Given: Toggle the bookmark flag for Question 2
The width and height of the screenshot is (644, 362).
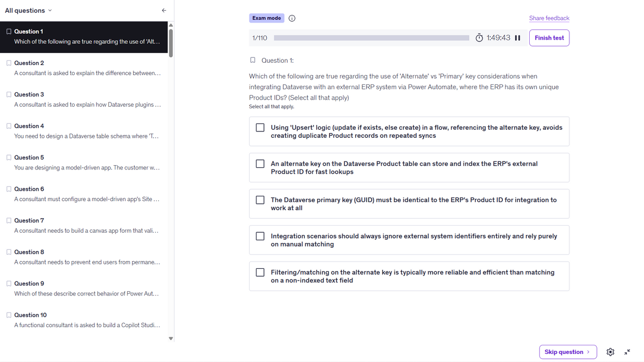Looking at the screenshot, I should 9,63.
